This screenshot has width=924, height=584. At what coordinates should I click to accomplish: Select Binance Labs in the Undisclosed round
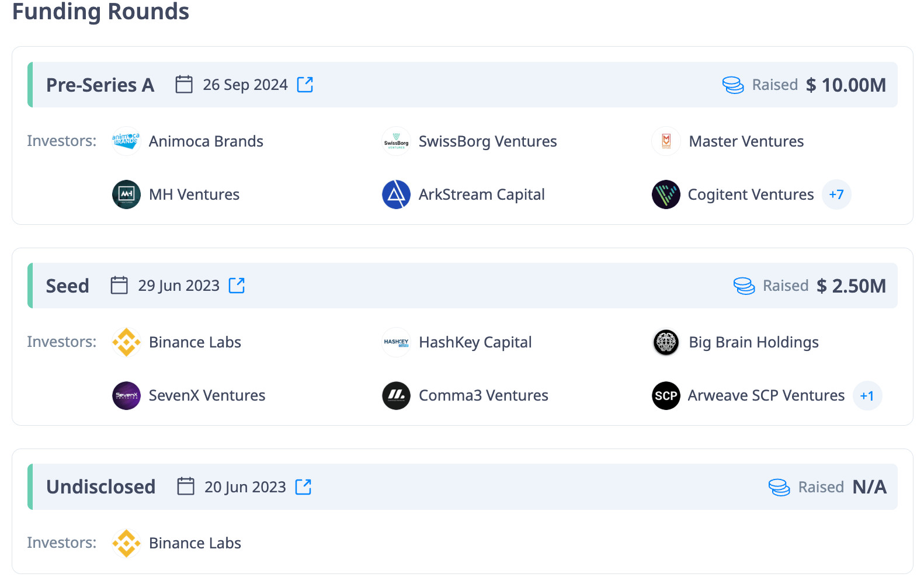pyautogui.click(x=194, y=543)
